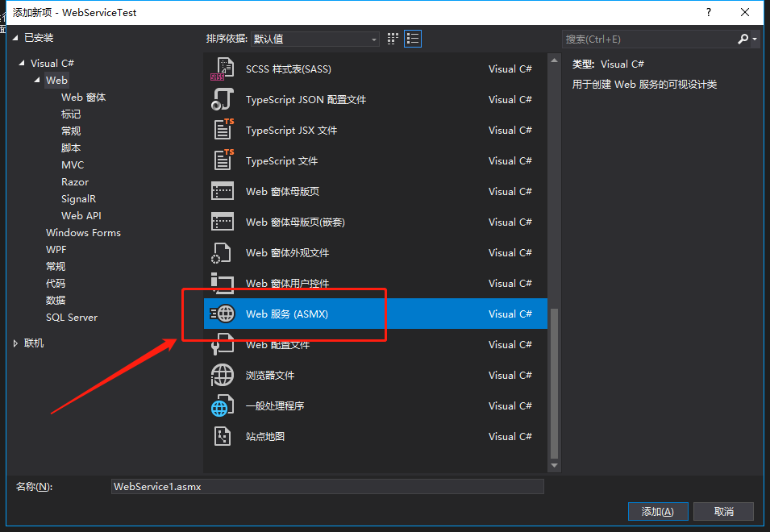Click the search magnifier icon
The height and width of the screenshot is (532, 770).
pos(743,39)
